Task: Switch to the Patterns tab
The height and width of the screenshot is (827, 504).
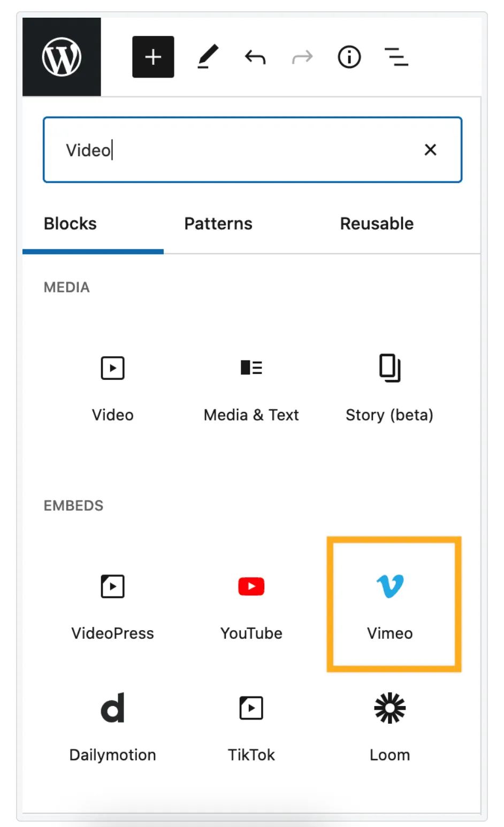Action: 218,224
